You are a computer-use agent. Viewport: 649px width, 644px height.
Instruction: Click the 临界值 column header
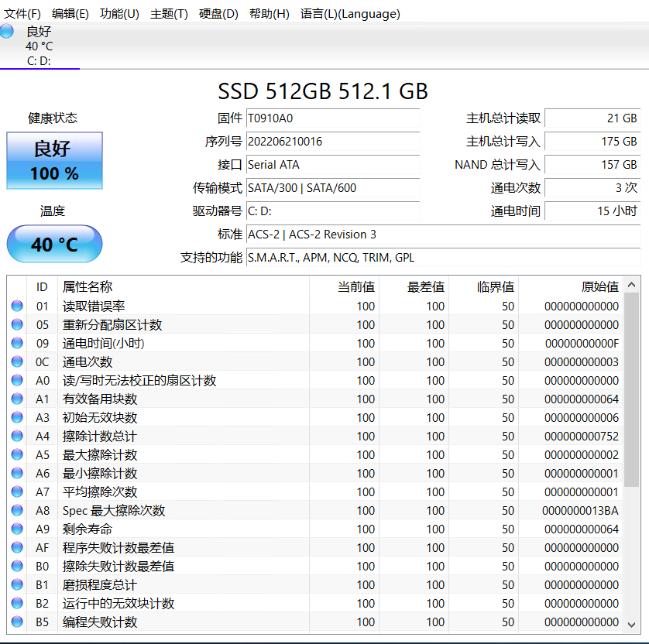[x=484, y=286]
